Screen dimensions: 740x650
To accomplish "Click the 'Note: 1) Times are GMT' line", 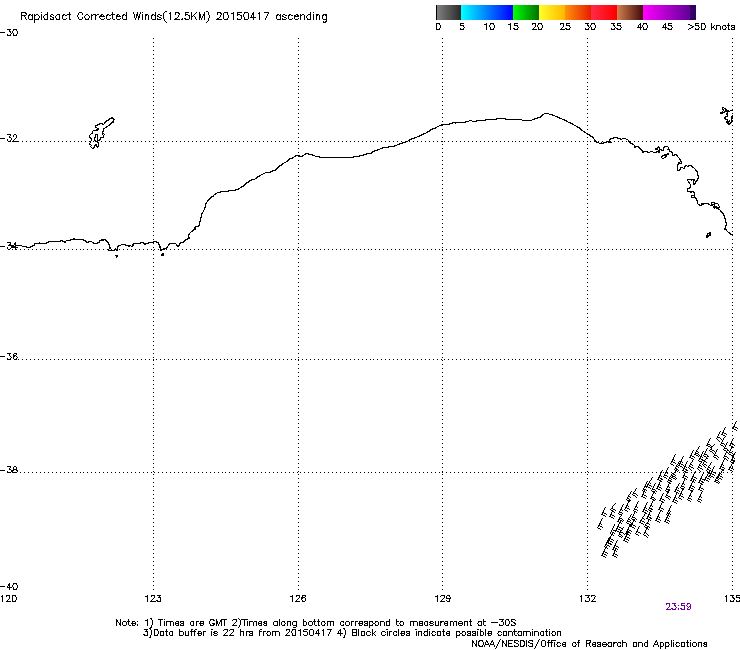I will point(315,623).
